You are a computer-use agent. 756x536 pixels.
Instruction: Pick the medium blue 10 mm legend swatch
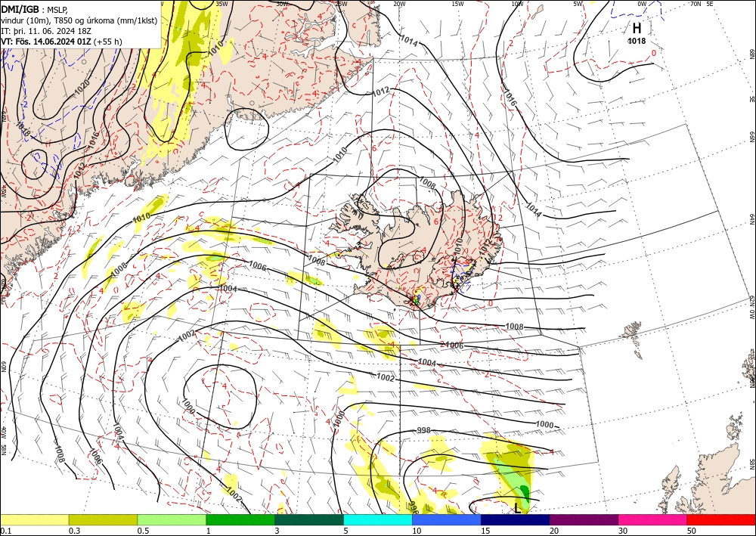coord(447,519)
